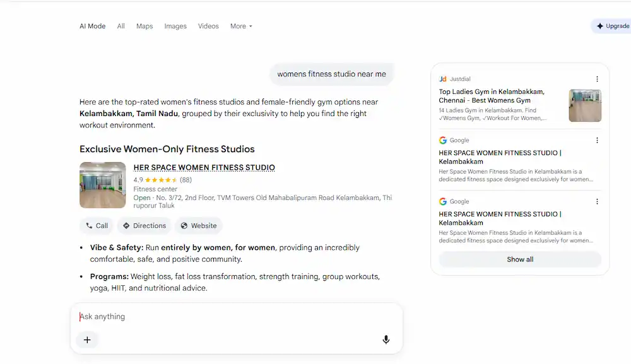
Task: Click 'Exclusive Women-Only Fitness Studios' heading
Action: tap(167, 149)
